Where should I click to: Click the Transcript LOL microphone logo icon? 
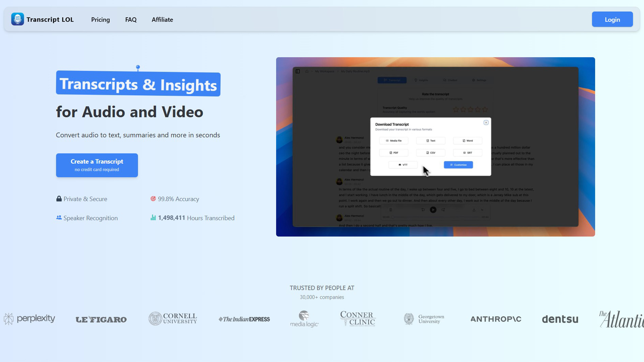(x=17, y=19)
